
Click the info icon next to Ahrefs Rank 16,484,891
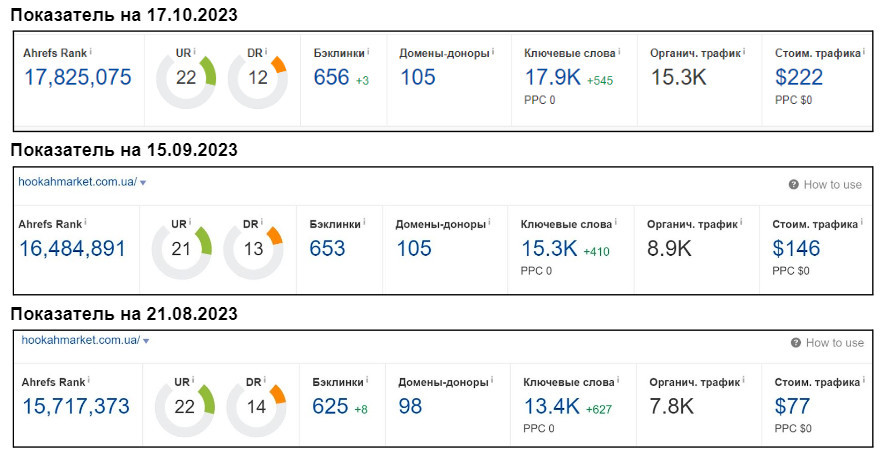point(87,223)
